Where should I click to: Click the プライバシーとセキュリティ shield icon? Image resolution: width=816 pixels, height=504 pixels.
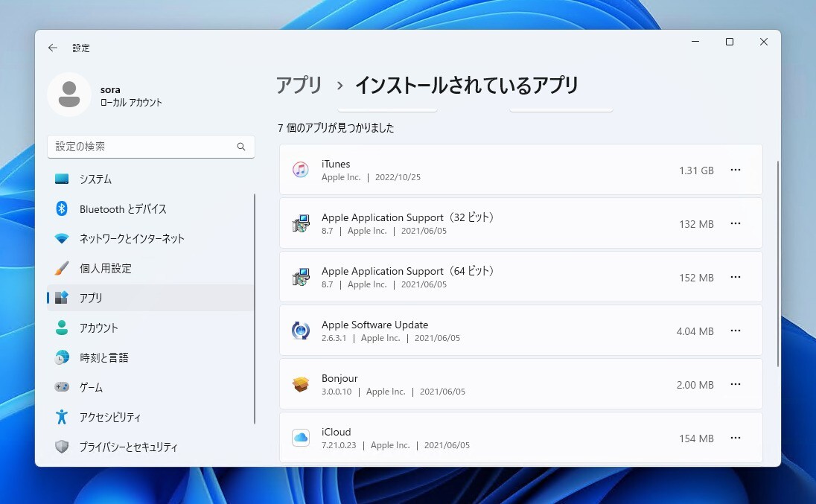pyautogui.click(x=62, y=446)
